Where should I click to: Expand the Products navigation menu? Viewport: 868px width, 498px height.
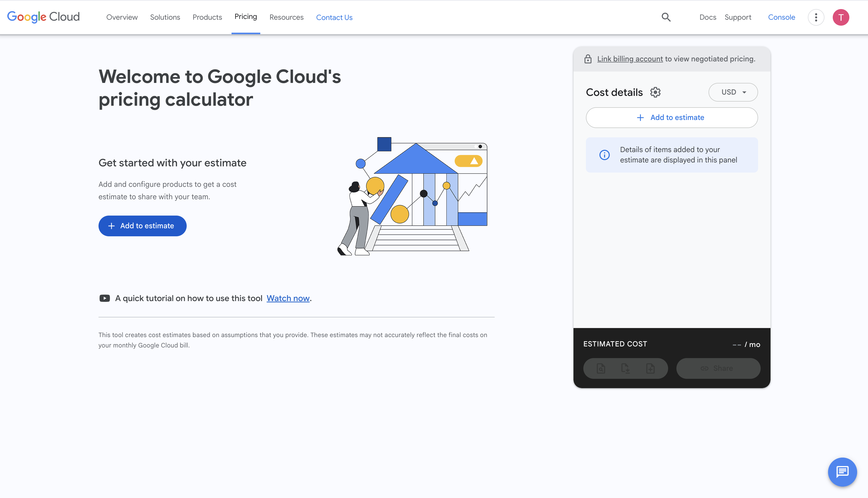[x=207, y=17]
